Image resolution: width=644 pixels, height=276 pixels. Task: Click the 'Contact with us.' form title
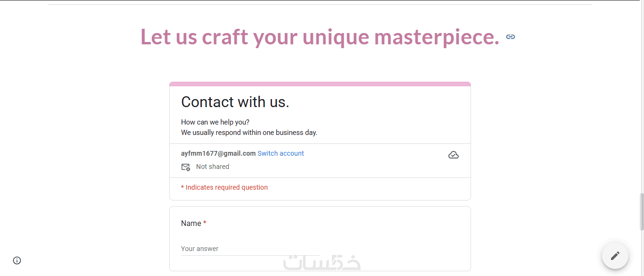235,102
